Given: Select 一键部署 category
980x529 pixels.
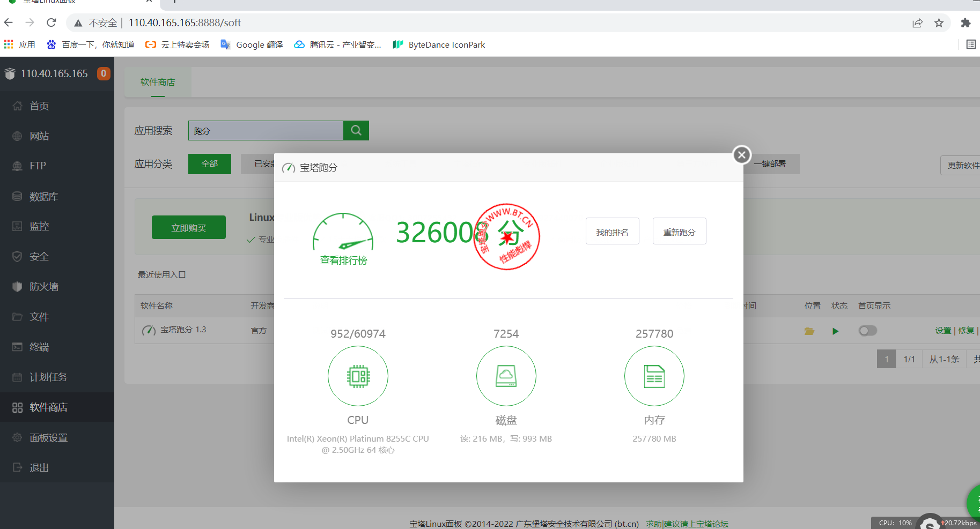Looking at the screenshot, I should coord(771,164).
